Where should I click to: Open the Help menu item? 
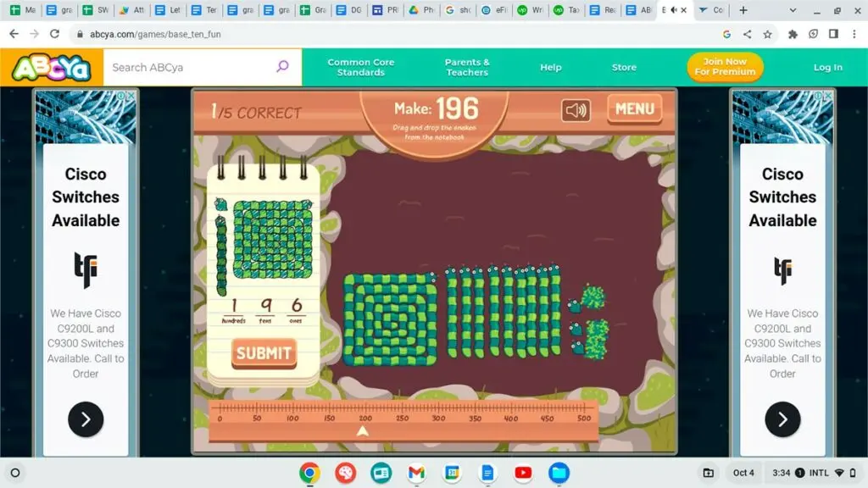coord(551,67)
